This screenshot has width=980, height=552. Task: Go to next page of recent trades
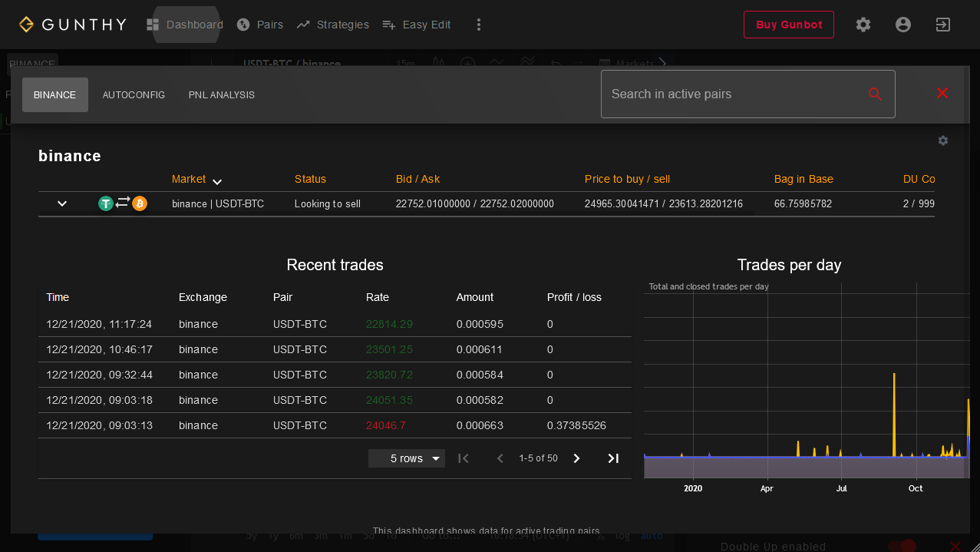pyautogui.click(x=577, y=458)
